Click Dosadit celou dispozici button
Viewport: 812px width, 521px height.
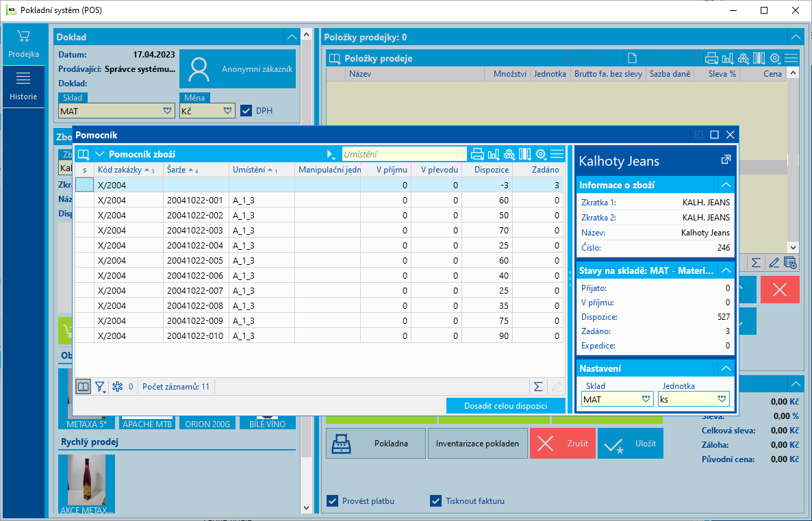tap(505, 405)
